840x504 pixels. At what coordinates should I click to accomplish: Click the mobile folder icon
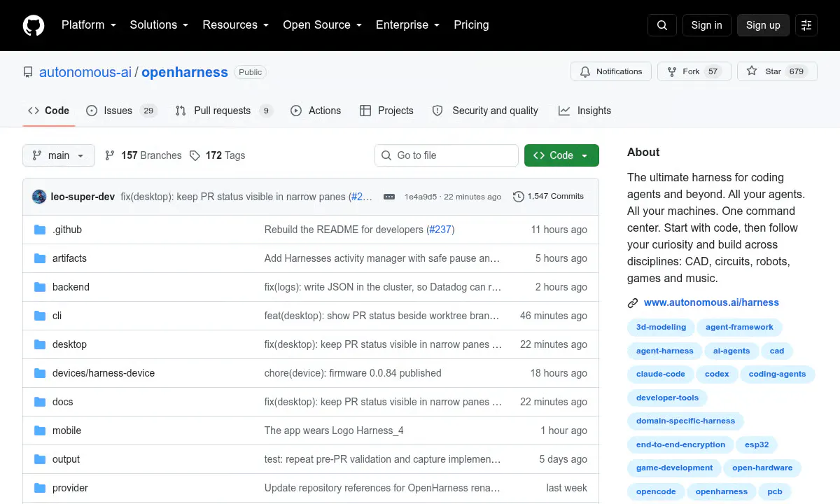[40, 430]
